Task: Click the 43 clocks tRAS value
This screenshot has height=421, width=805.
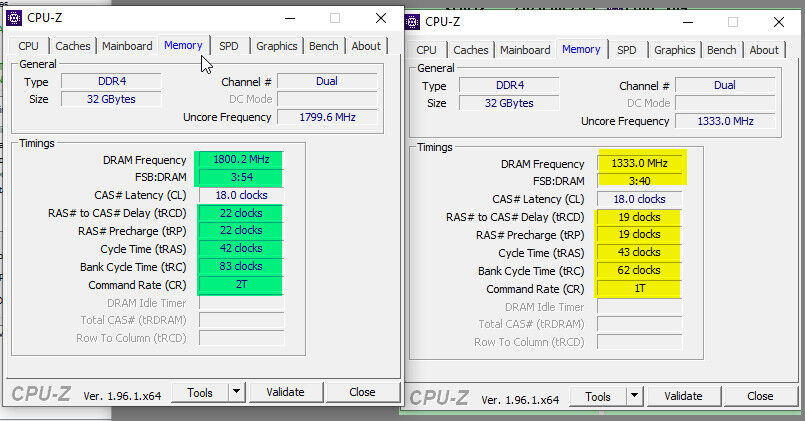Action: click(639, 253)
